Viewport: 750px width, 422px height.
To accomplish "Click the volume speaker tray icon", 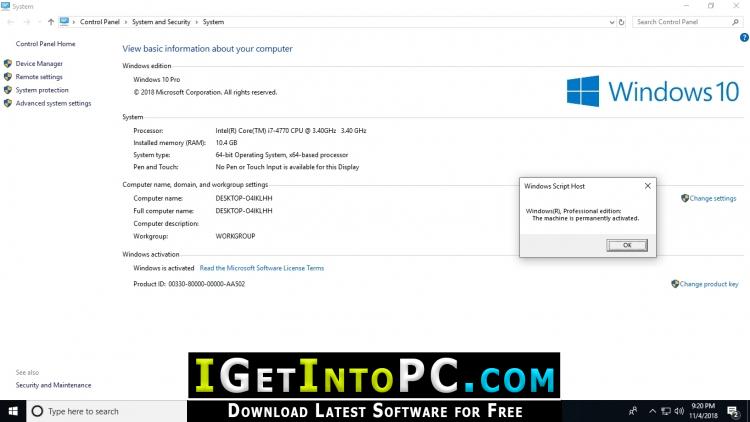I will (x=679, y=411).
